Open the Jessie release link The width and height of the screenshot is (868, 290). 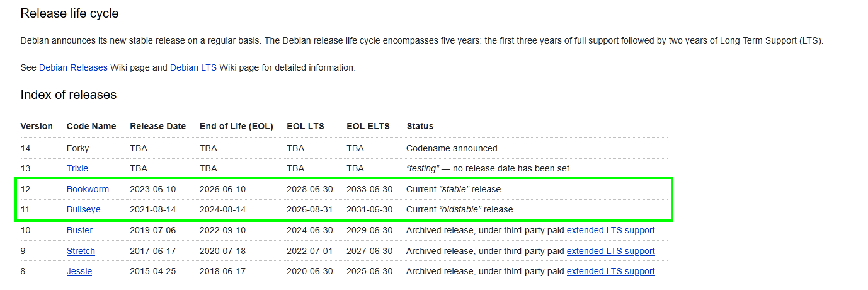[x=79, y=271]
